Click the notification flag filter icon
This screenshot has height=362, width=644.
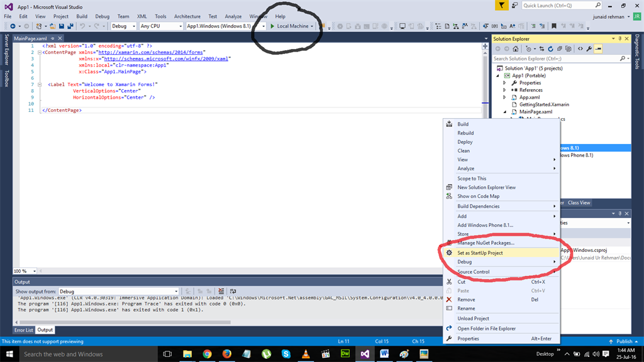pos(501,5)
